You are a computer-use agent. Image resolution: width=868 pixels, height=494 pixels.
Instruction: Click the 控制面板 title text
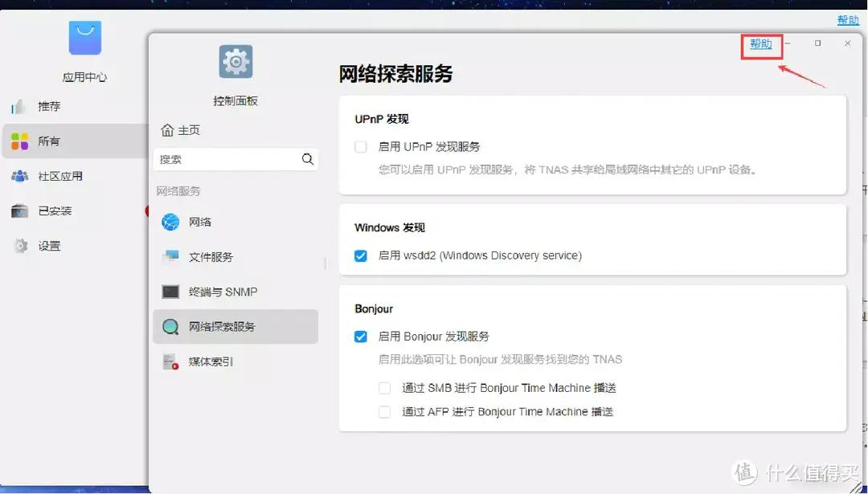(235, 101)
